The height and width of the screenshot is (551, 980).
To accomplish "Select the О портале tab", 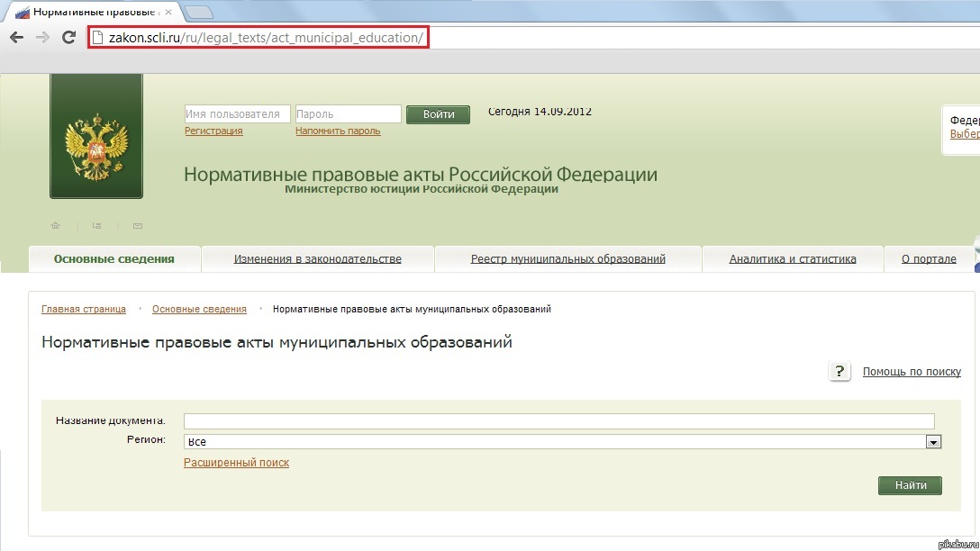I will (928, 258).
